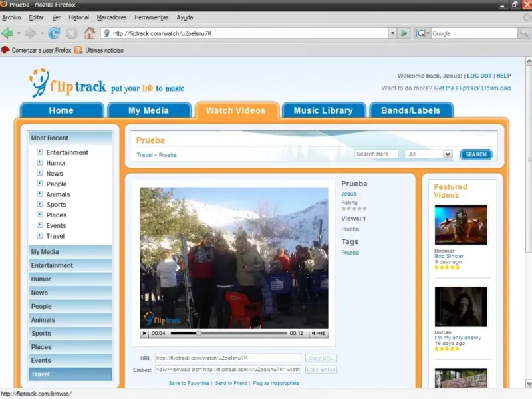
Task: Click the Embed code text field
Action: click(227, 370)
